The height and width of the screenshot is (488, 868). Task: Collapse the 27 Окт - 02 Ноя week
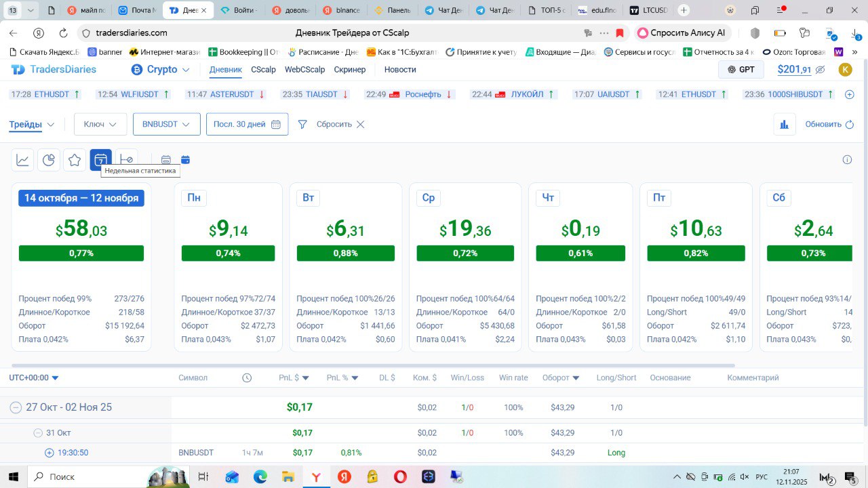tap(15, 407)
